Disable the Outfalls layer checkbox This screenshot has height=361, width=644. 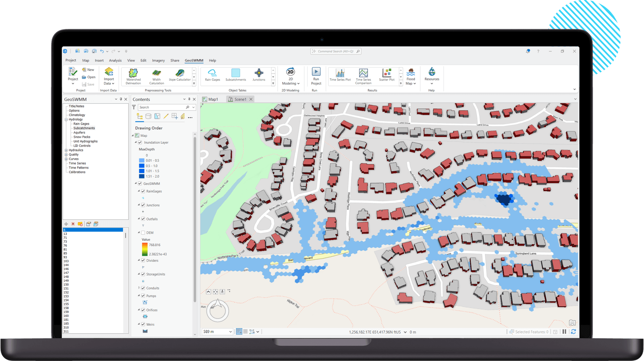143,219
